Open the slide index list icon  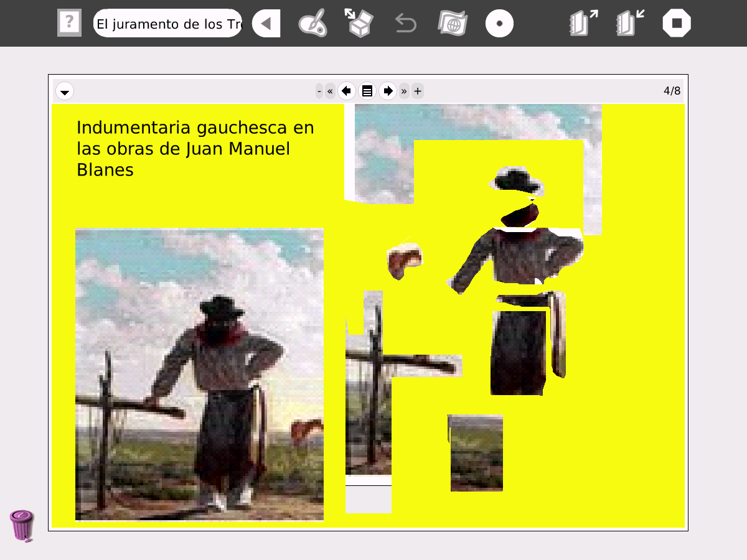click(x=367, y=91)
